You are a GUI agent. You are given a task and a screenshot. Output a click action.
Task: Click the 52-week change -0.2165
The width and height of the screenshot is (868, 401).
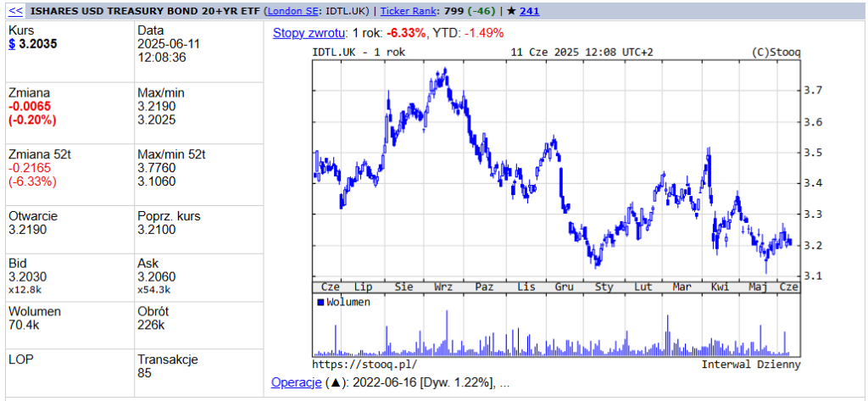pyautogui.click(x=28, y=169)
